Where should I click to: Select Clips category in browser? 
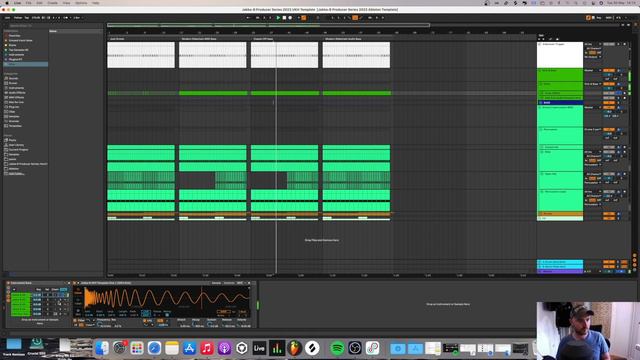tap(12, 112)
